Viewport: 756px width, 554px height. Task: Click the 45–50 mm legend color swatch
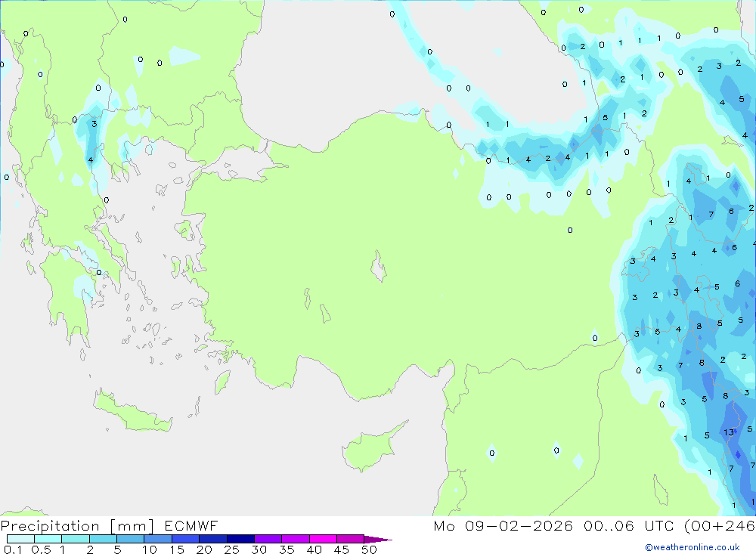[350, 539]
